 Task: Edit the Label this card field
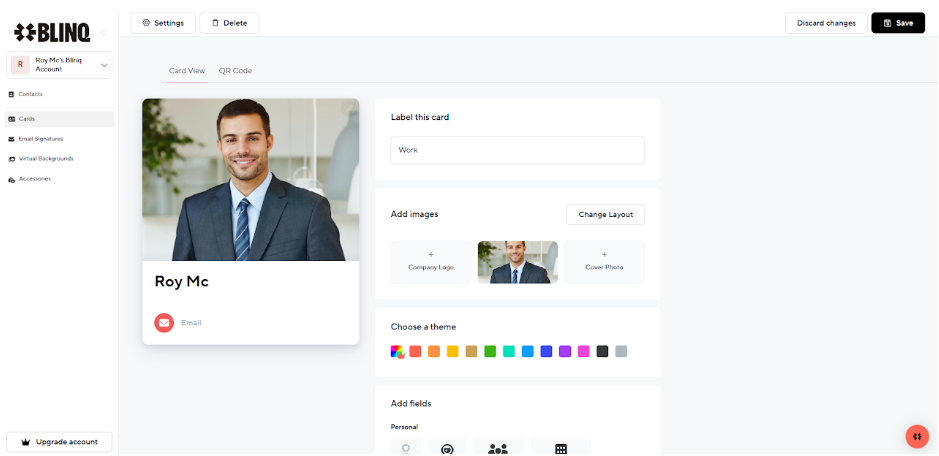[x=517, y=150]
